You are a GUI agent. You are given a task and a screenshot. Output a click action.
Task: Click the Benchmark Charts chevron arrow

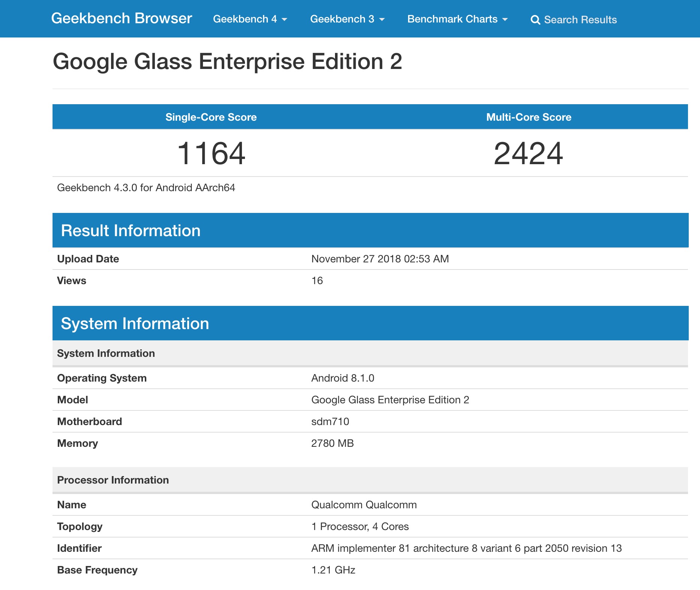point(505,19)
